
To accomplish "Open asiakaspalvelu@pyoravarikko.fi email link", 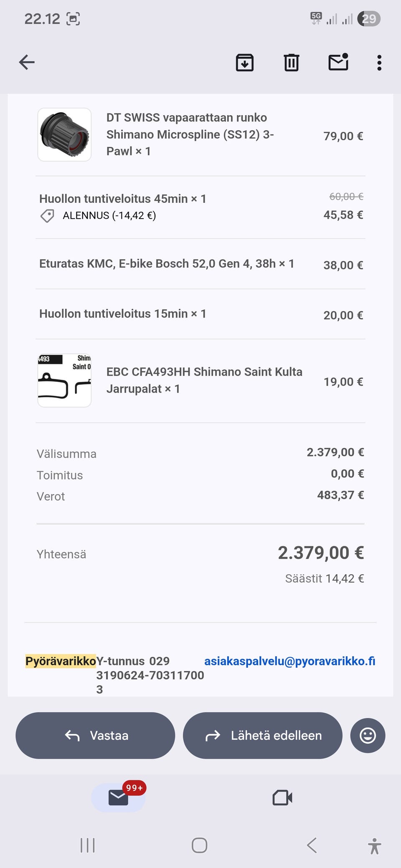I will click(289, 661).
